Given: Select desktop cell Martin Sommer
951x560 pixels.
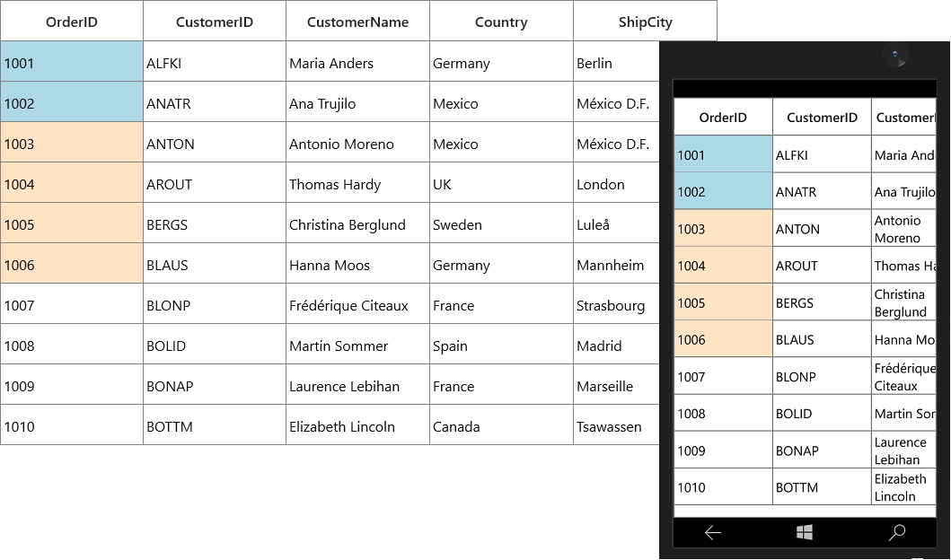Looking at the screenshot, I should click(357, 345).
